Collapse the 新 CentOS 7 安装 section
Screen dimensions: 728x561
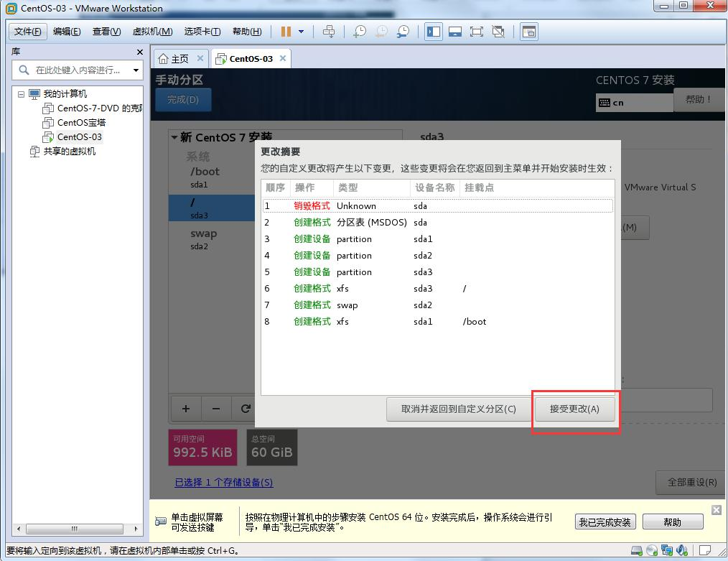(x=174, y=137)
